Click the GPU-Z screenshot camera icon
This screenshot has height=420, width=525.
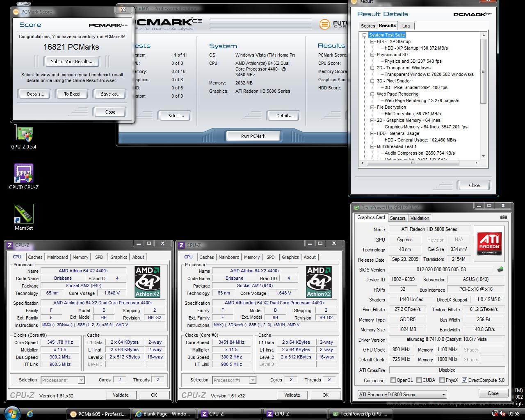[x=504, y=217]
